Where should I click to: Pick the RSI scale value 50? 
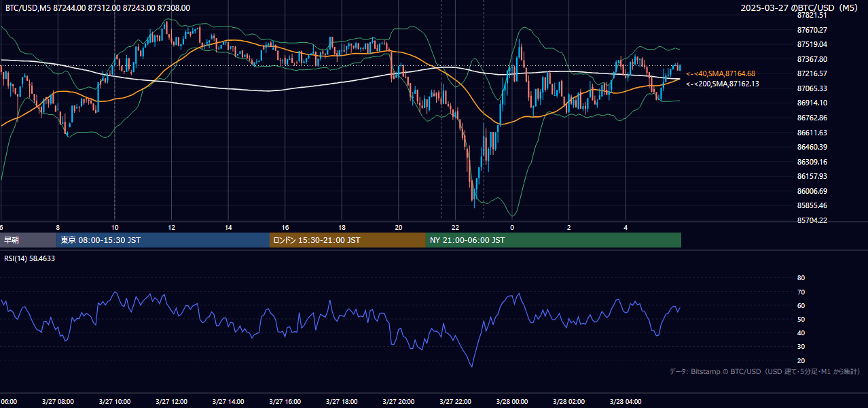pyautogui.click(x=801, y=319)
